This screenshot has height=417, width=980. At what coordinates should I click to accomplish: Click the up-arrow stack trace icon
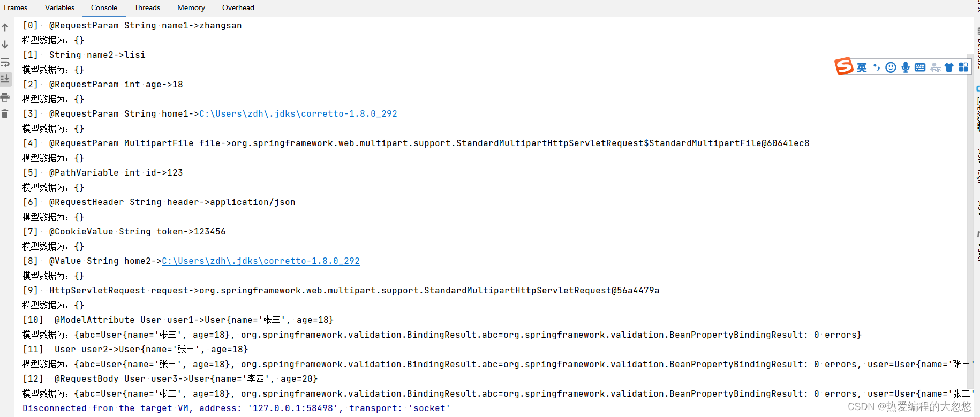point(5,27)
